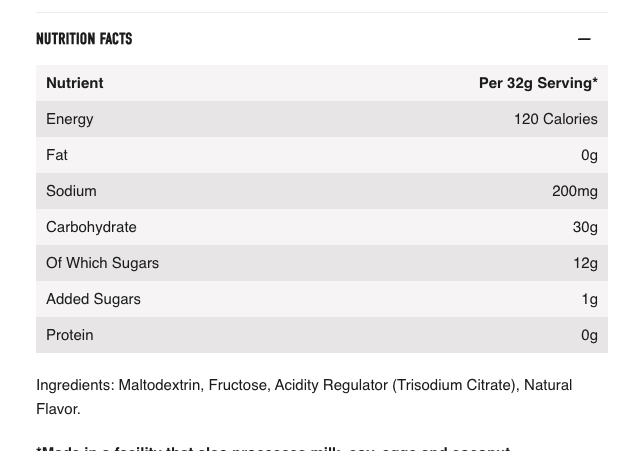Select the Sodium row label
Screen dimensions: 643x451
[71, 191]
